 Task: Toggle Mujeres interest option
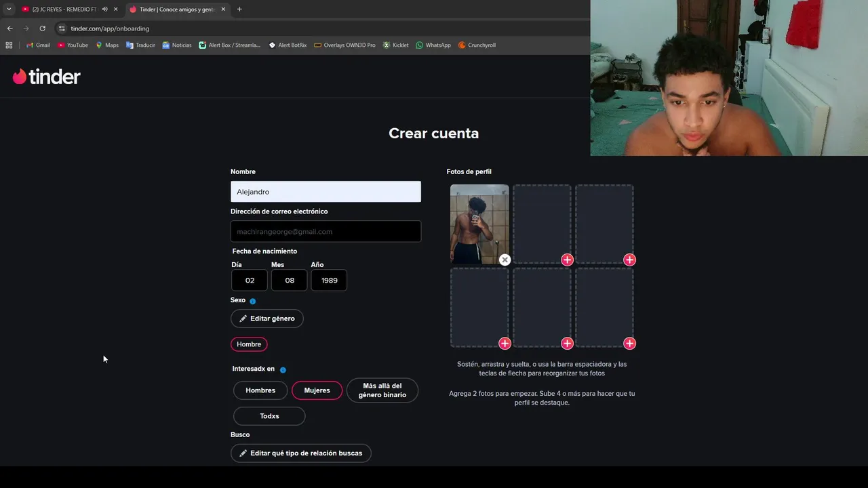[317, 390]
